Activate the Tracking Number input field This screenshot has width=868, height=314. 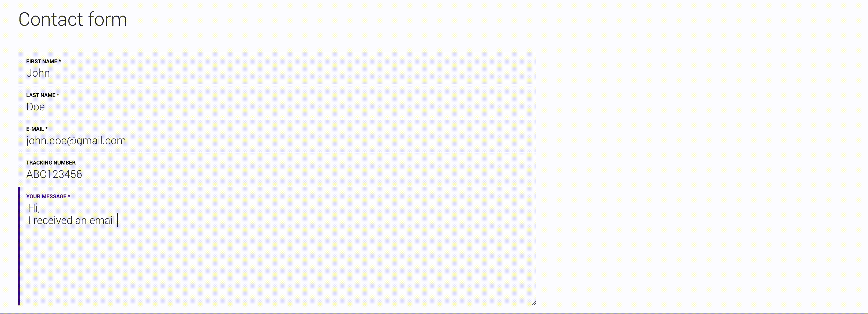[x=277, y=170]
